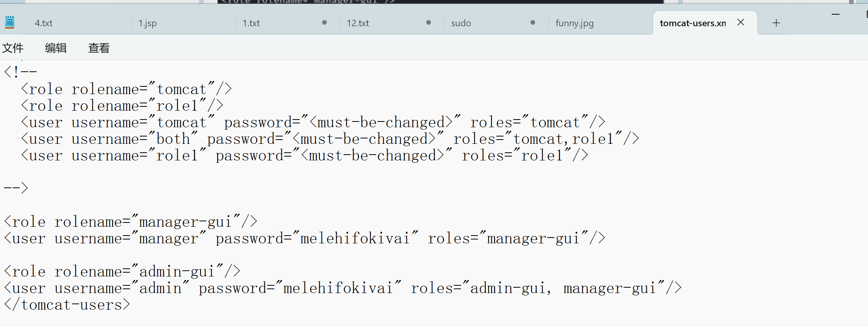The width and height of the screenshot is (868, 327).
Task: Click unsaved dot on sudo tab
Action: tap(533, 22)
